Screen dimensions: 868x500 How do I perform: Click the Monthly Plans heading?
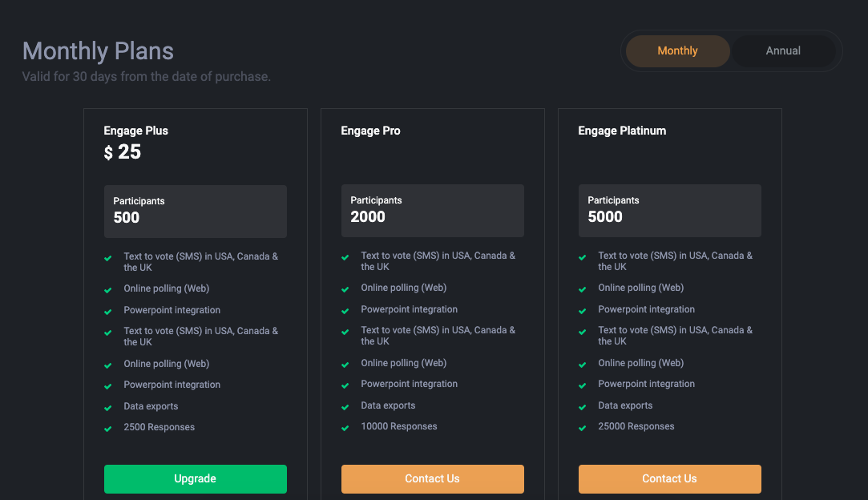pyautogui.click(x=98, y=51)
